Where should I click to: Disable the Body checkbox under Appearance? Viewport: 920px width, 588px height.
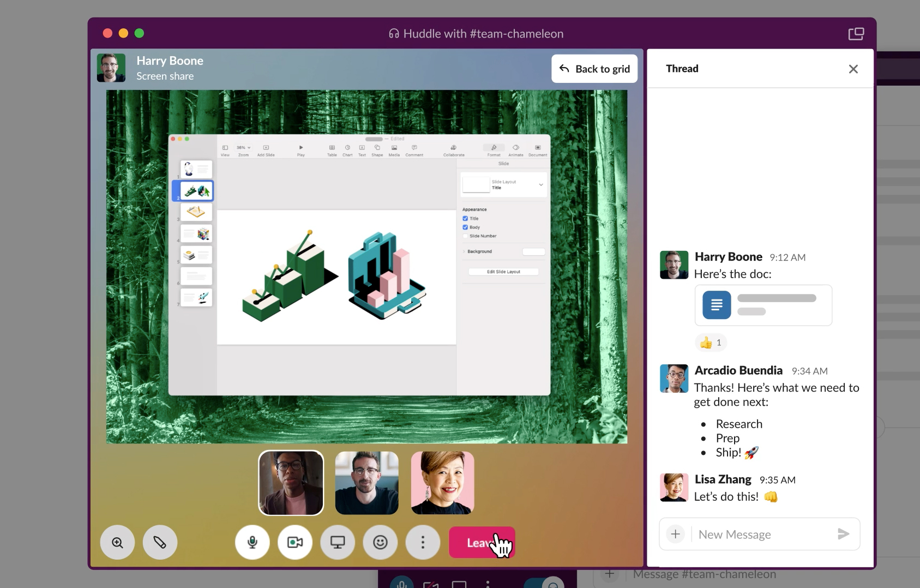coord(466,227)
